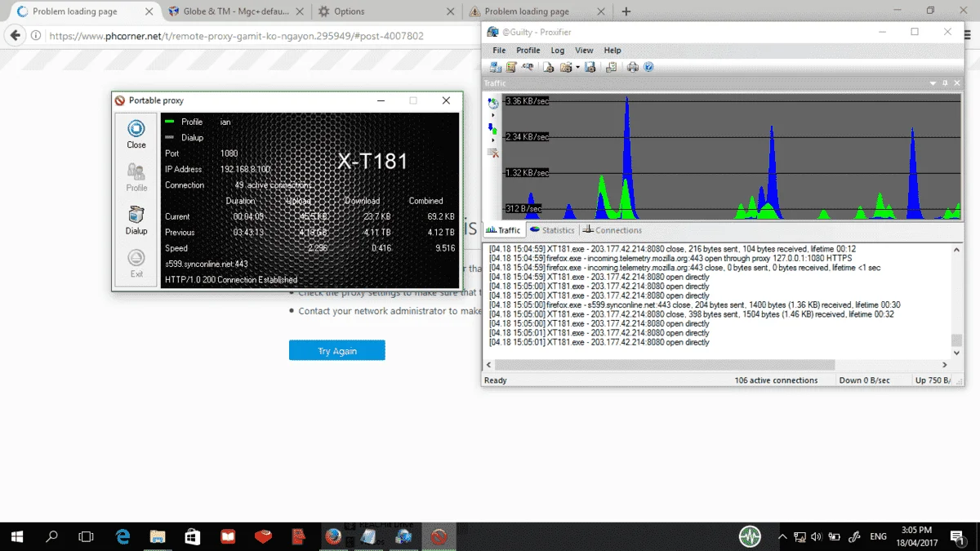Open the Profile menu in Proxifier
Viewport: 980px width, 551px height.
(x=528, y=51)
